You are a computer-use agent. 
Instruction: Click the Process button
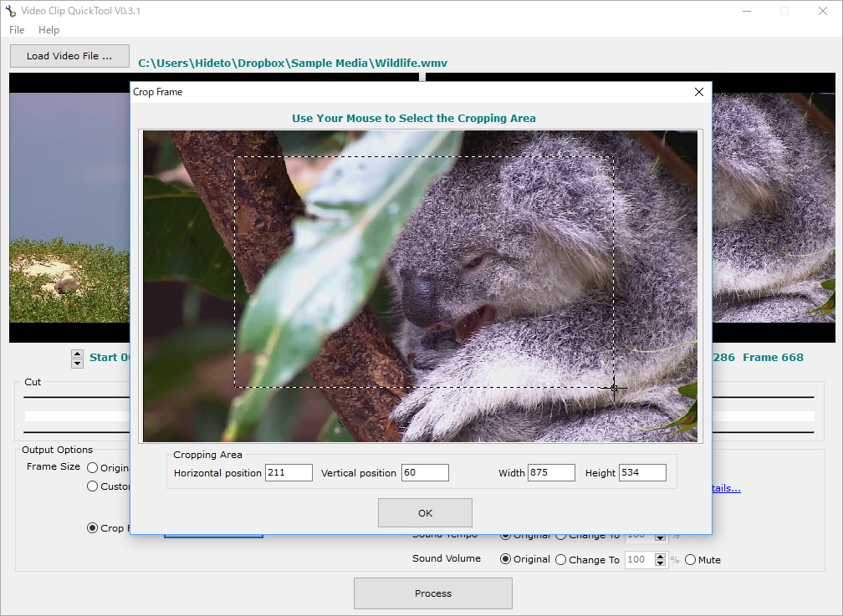(432, 593)
